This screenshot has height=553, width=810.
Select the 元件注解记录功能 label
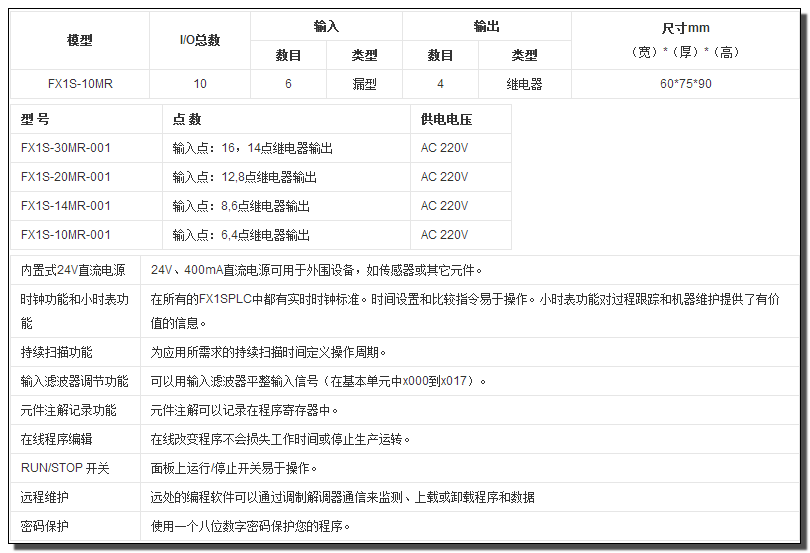(x=68, y=410)
